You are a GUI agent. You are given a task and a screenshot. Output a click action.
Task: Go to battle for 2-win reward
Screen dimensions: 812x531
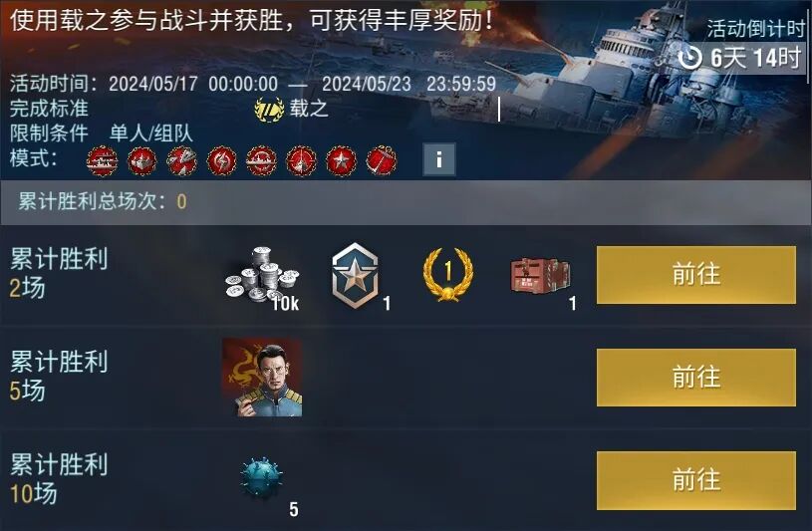(x=696, y=275)
